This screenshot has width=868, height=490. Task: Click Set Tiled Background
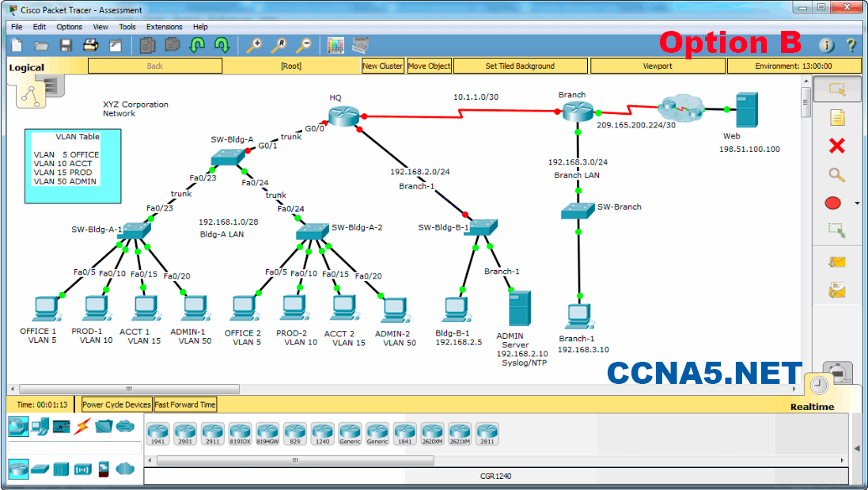click(x=520, y=66)
